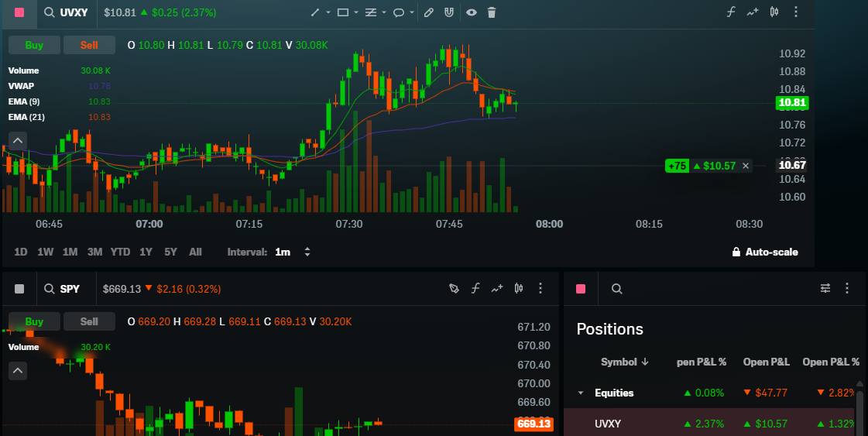The height and width of the screenshot is (436, 868).
Task: Click the UVXY symbol field
Action: coord(74,12)
